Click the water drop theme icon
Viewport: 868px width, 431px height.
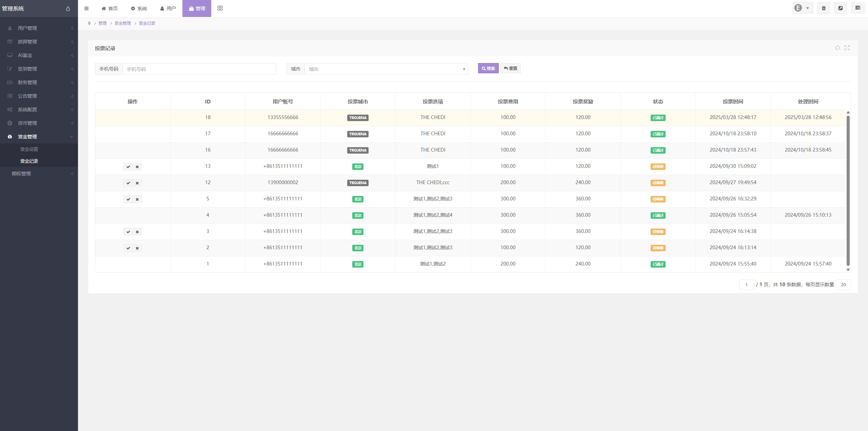click(68, 9)
